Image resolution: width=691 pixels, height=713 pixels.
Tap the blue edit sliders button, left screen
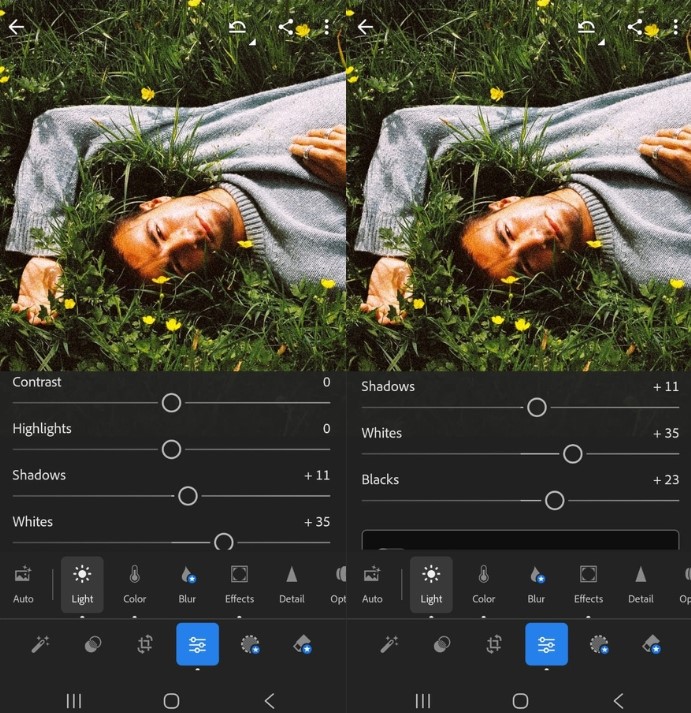pos(197,644)
